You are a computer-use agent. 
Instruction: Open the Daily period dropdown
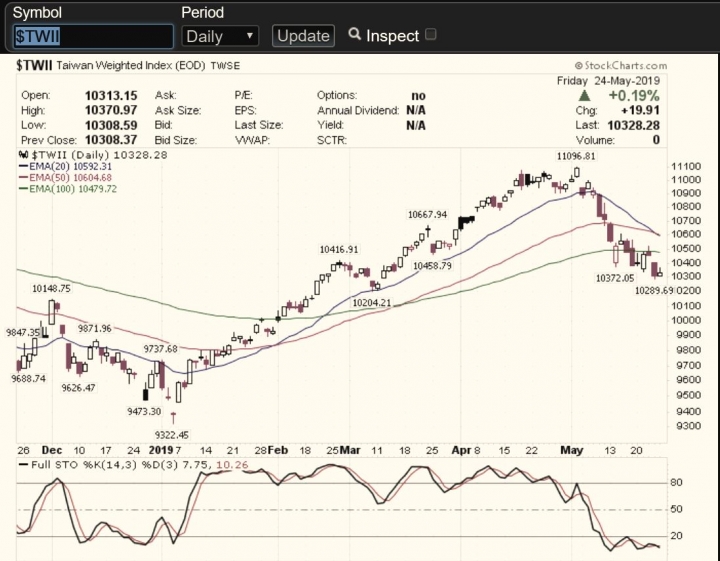(x=220, y=36)
